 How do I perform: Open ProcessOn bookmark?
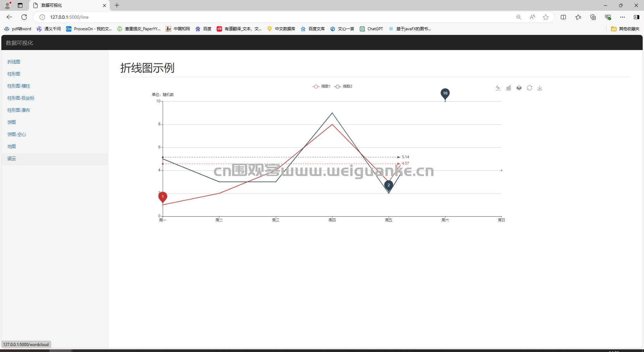click(x=89, y=29)
